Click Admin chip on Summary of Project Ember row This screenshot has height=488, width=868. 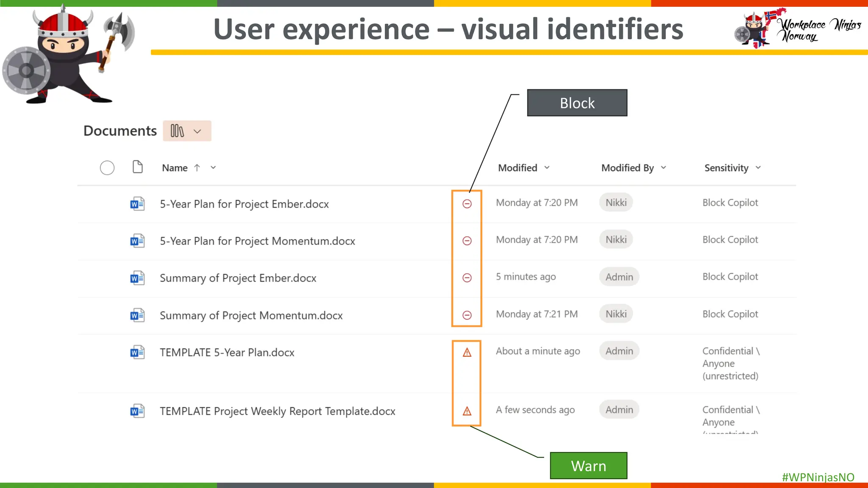619,277
